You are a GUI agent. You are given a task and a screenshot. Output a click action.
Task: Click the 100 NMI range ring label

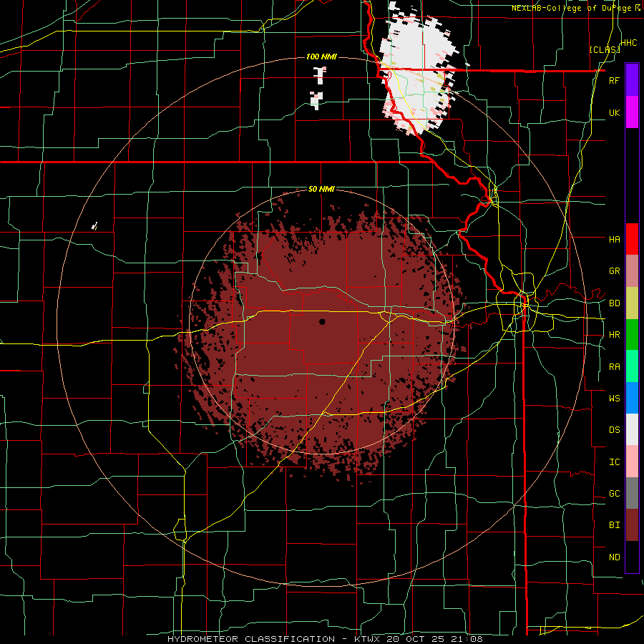click(x=321, y=57)
